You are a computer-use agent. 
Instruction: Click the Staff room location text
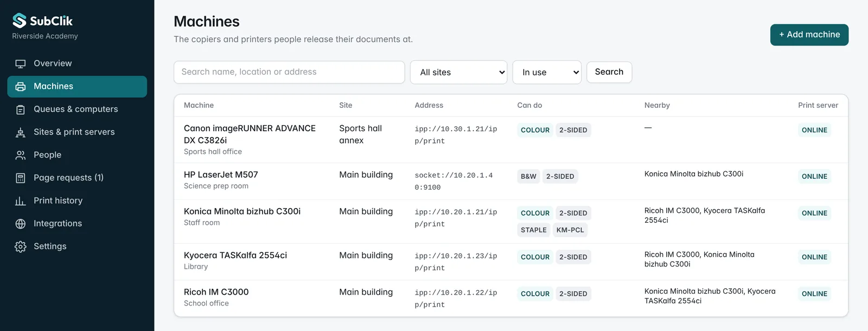202,223
